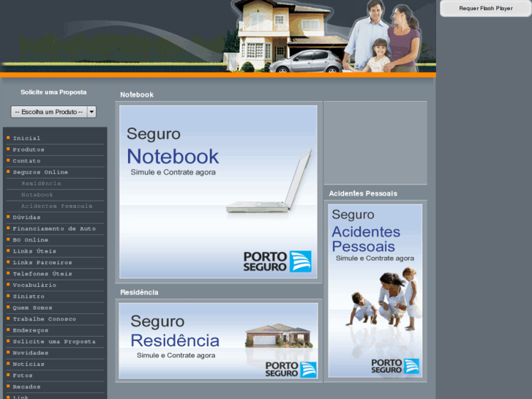
Task: Click the laptop image in Notebook banner
Action: (x=269, y=182)
